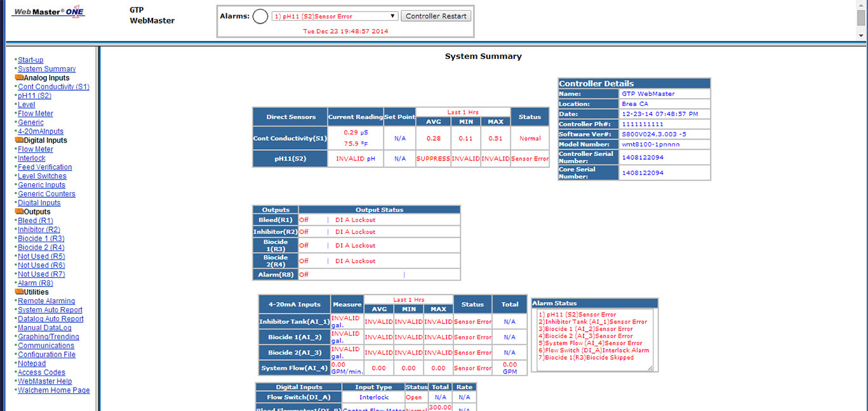Select Bleed (R1) output link
The width and height of the screenshot is (868, 411).
tap(35, 221)
